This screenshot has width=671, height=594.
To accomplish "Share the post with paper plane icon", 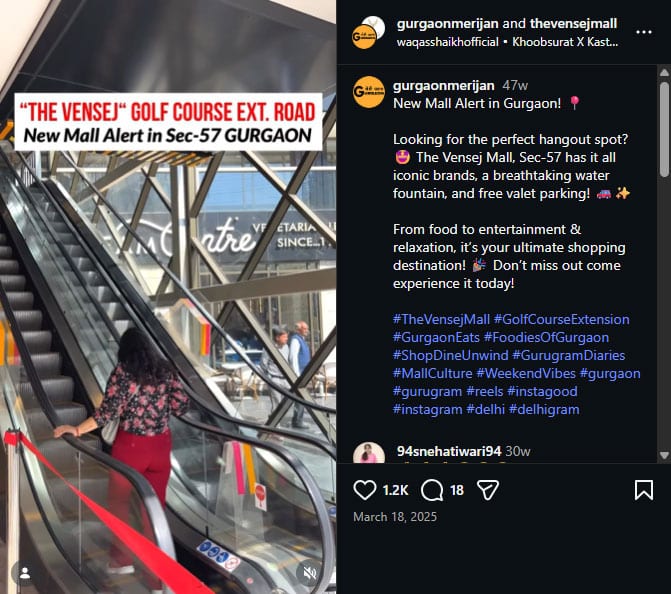I will [x=488, y=490].
